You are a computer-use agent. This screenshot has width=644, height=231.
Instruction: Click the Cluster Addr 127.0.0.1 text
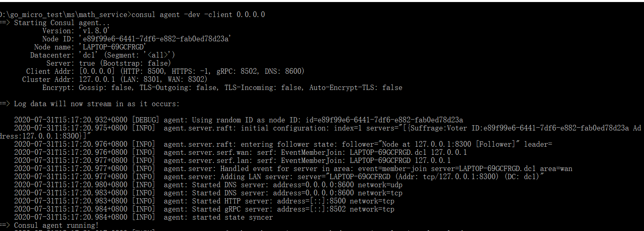pos(97,79)
